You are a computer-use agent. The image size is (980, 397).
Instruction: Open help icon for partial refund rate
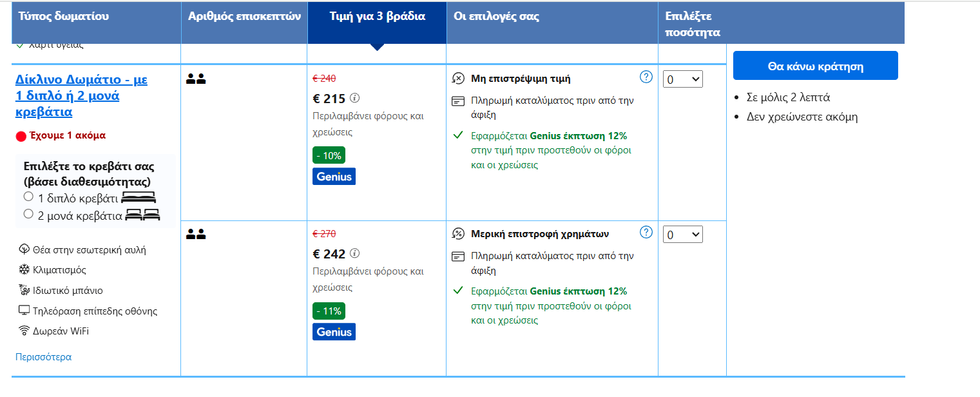(646, 232)
